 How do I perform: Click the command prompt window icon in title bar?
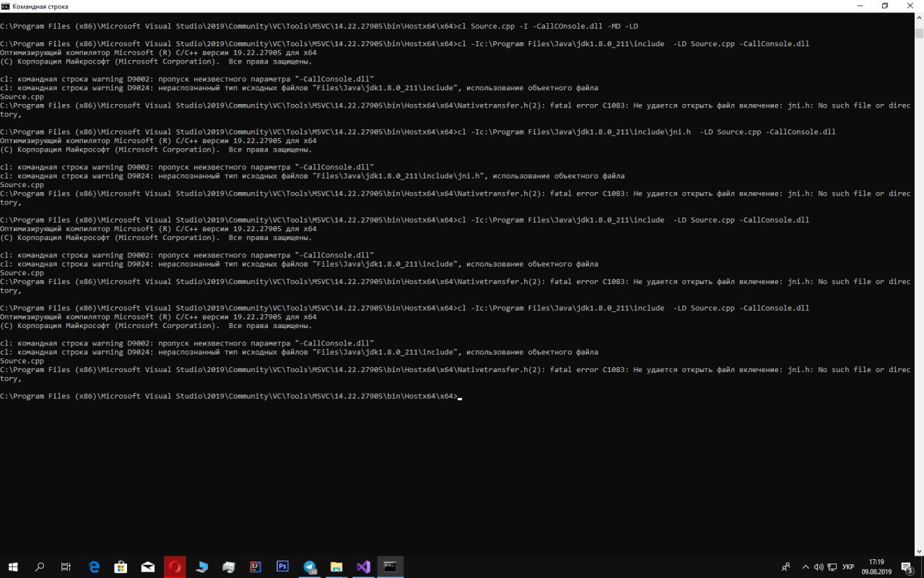6,6
